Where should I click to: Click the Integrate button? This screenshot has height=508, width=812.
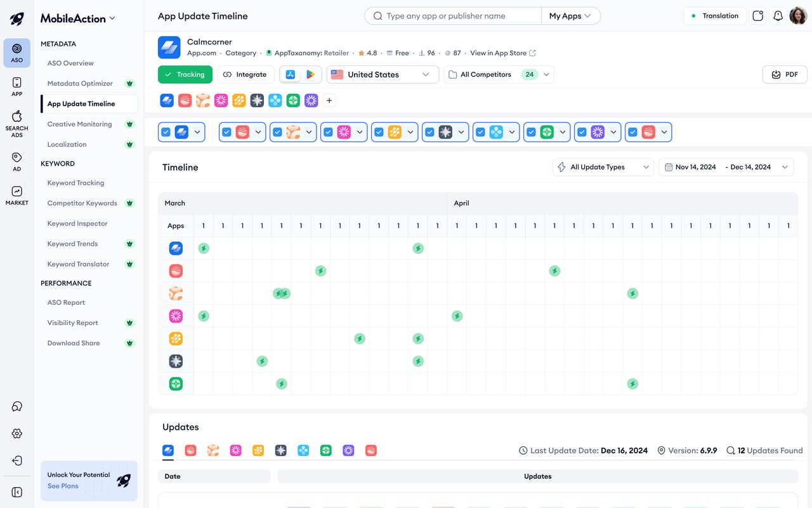tap(246, 74)
